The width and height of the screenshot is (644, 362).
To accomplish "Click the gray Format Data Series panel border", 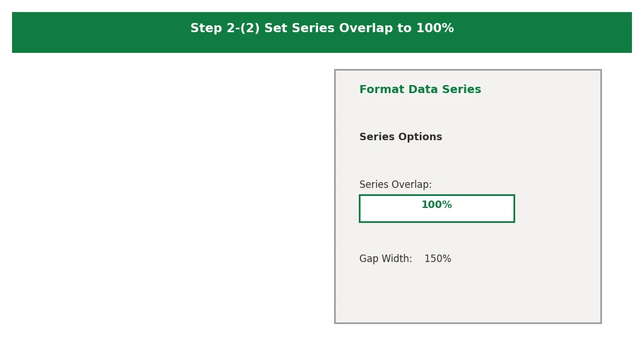I will 335,197.
